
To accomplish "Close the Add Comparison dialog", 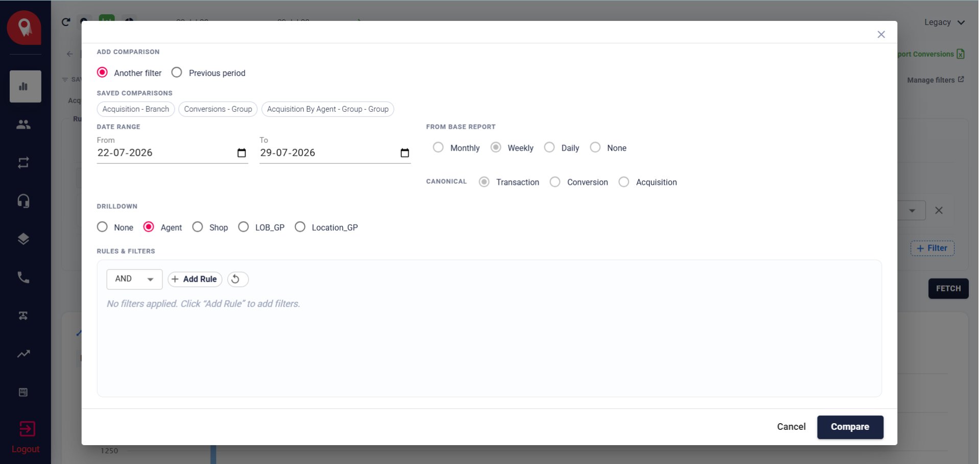I will [x=881, y=35].
